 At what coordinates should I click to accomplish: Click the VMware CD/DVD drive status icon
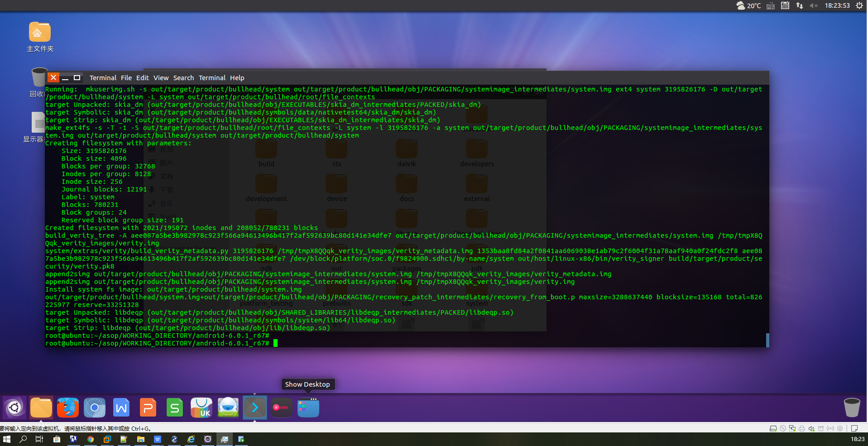pos(783,428)
